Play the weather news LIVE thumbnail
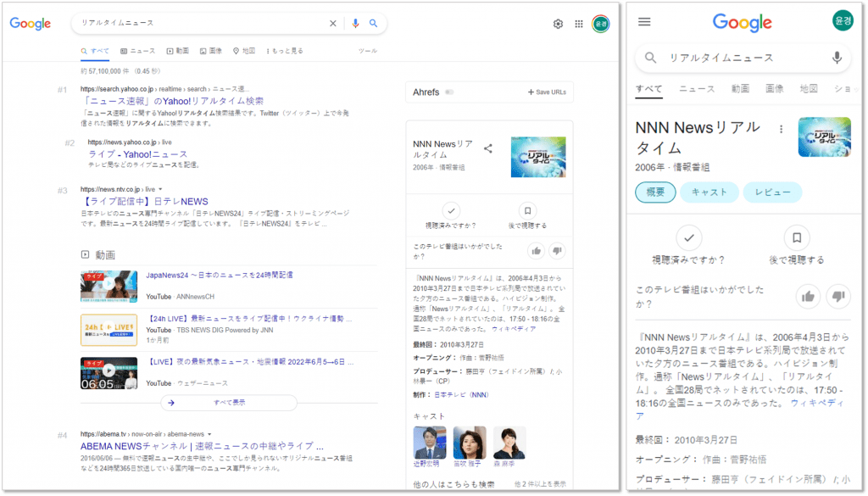The height and width of the screenshot is (496, 868). click(x=109, y=373)
